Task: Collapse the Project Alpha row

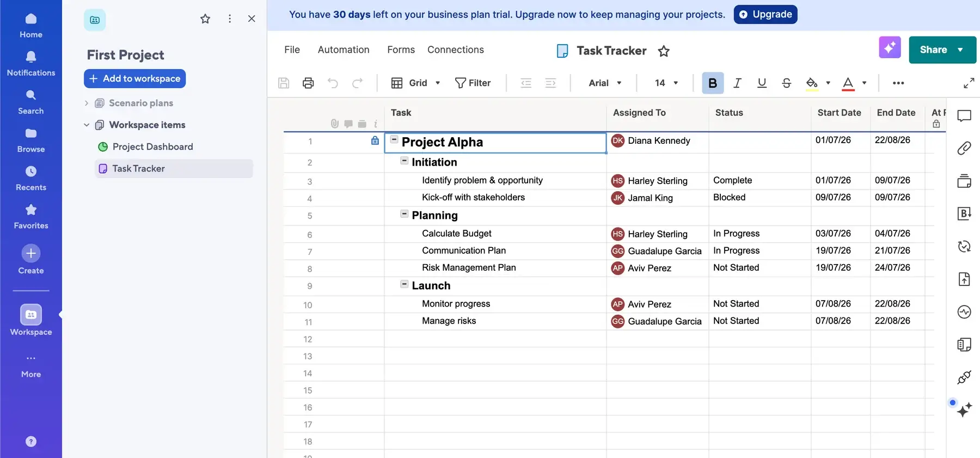Action: coord(394,139)
